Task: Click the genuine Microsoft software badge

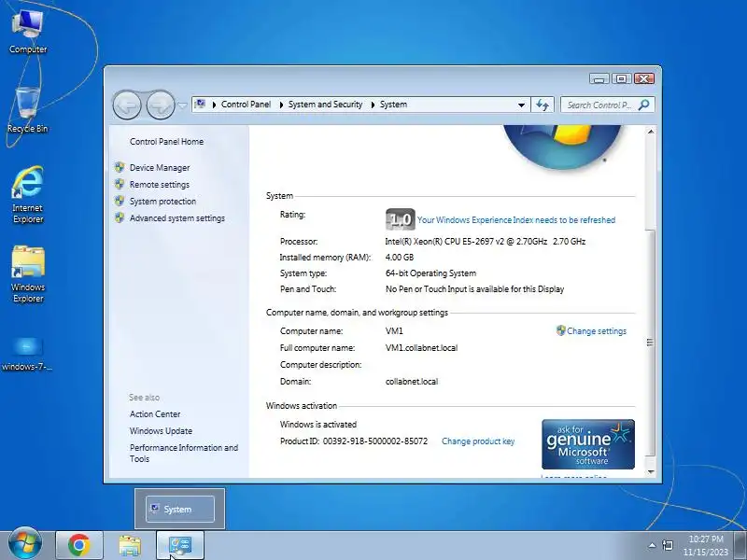Action: click(x=588, y=444)
